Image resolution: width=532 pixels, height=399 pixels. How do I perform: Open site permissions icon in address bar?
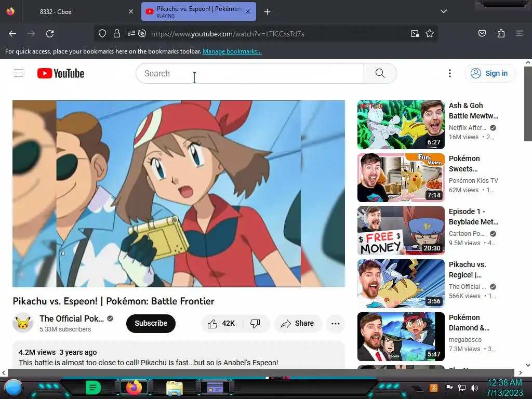coord(131,34)
